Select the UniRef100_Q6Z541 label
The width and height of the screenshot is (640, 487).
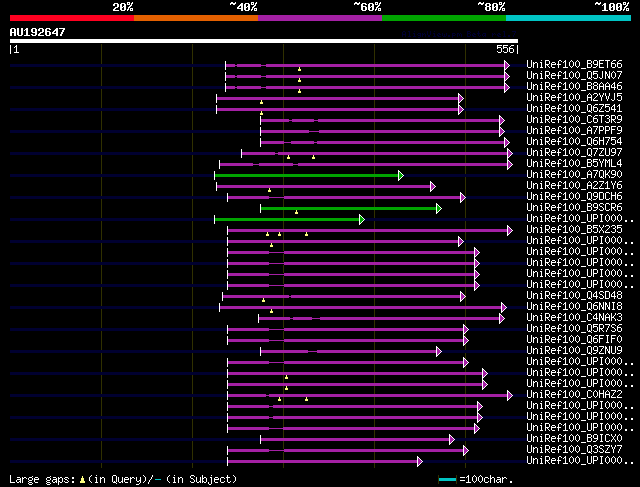[x=574, y=109]
